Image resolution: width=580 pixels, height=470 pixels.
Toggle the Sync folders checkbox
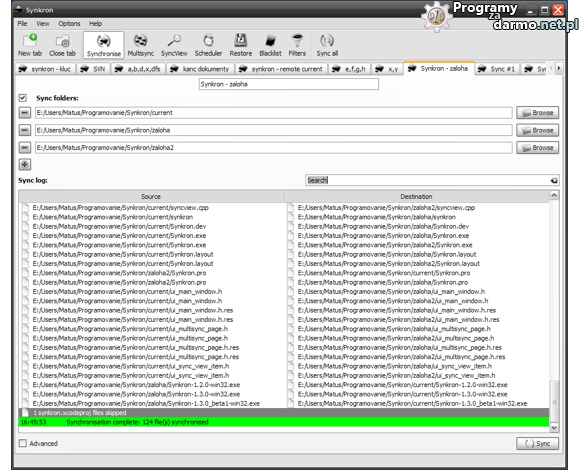tap(23, 98)
